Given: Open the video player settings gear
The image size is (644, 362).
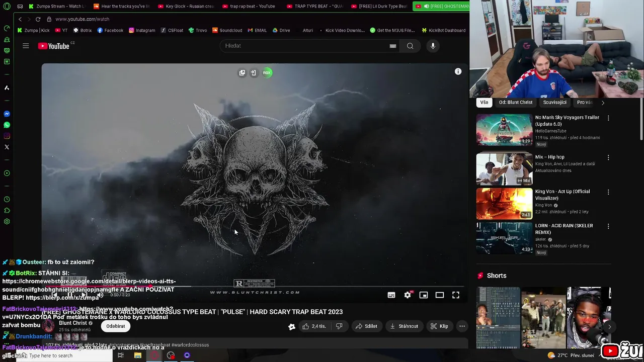Looking at the screenshot, I should pyautogui.click(x=408, y=295).
